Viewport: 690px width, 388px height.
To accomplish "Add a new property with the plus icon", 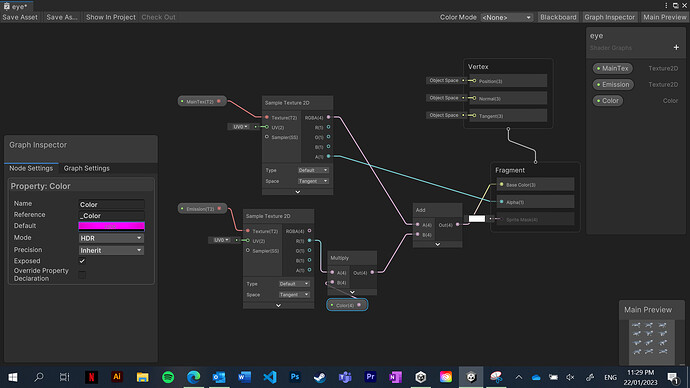I will click(676, 48).
